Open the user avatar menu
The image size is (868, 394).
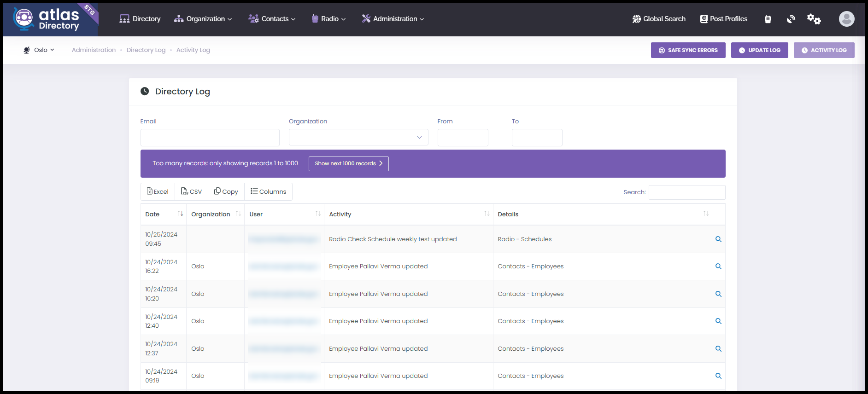(846, 19)
